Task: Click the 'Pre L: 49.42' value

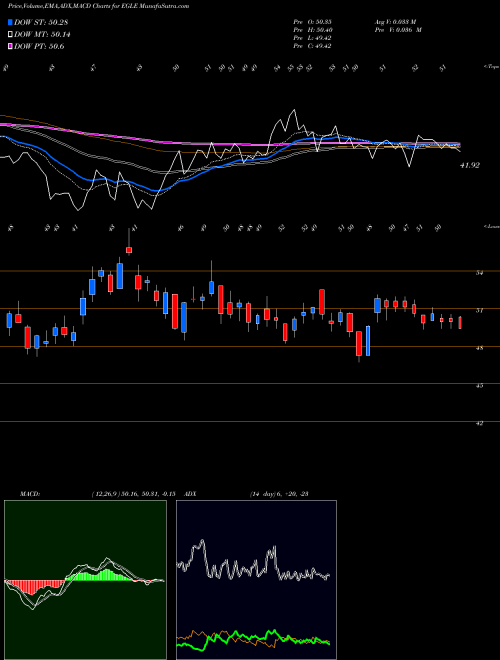Action: pyautogui.click(x=312, y=38)
